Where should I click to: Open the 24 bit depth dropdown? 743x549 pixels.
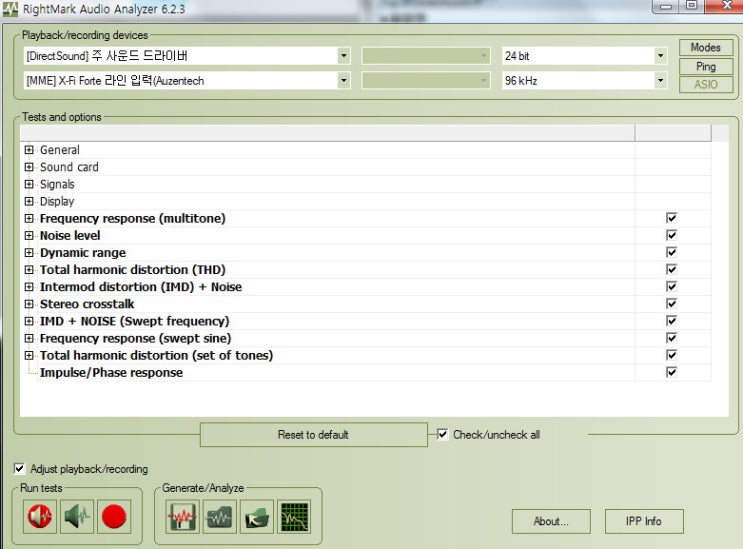tap(660, 56)
